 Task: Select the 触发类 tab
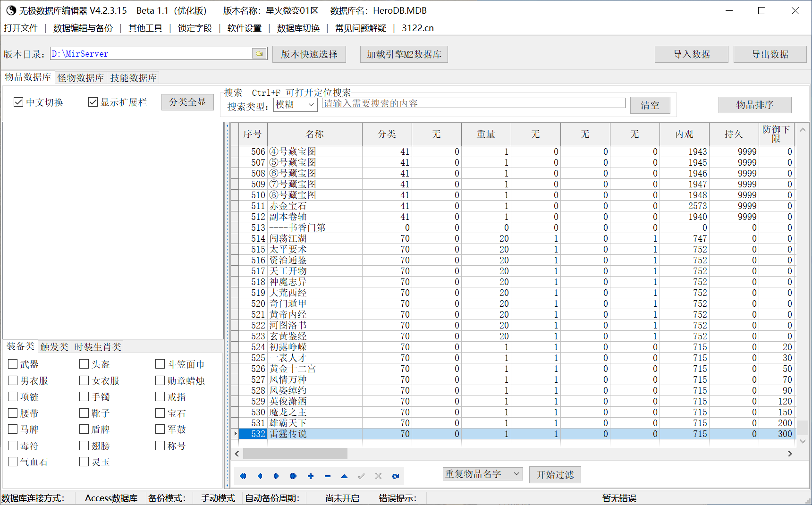54,346
